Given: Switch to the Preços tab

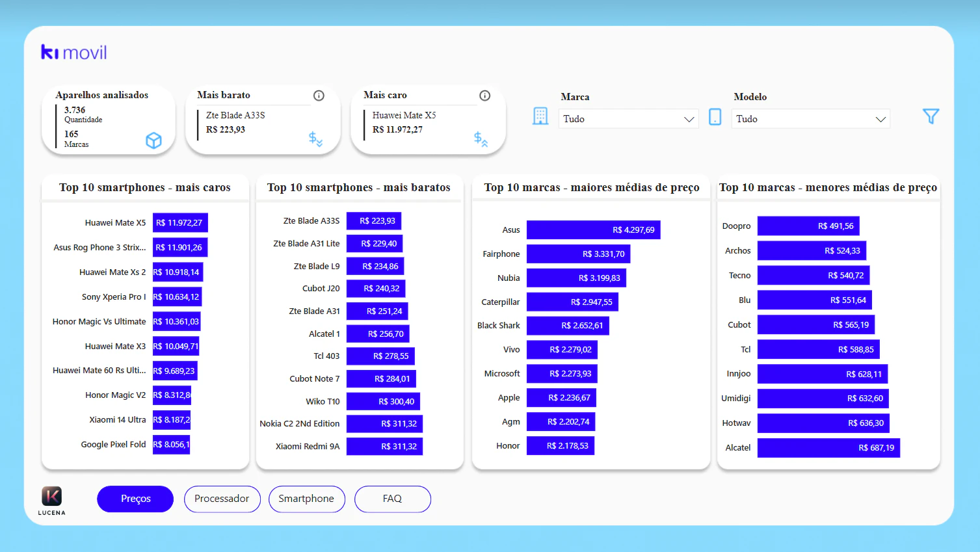Looking at the screenshot, I should [135, 499].
